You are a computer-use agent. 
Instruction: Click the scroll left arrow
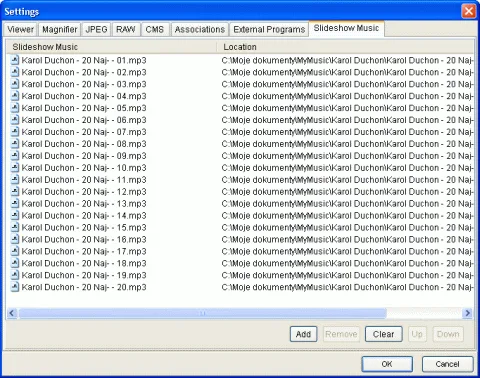(12, 313)
